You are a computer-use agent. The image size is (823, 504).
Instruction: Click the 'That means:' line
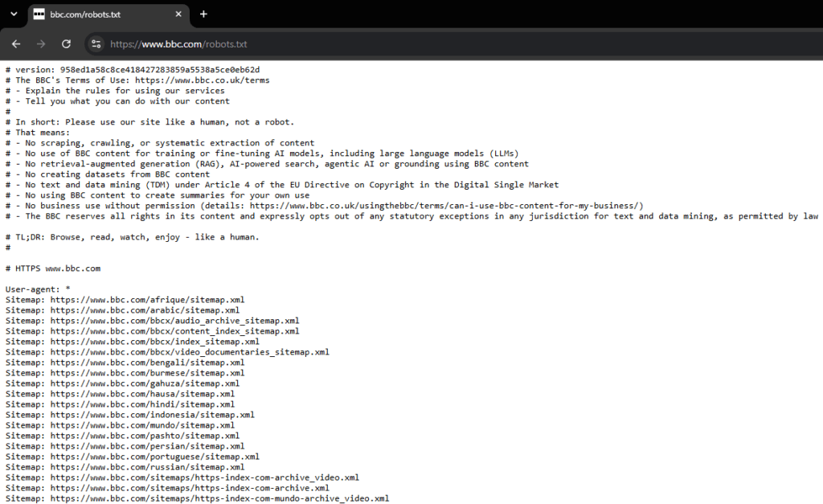pos(38,133)
